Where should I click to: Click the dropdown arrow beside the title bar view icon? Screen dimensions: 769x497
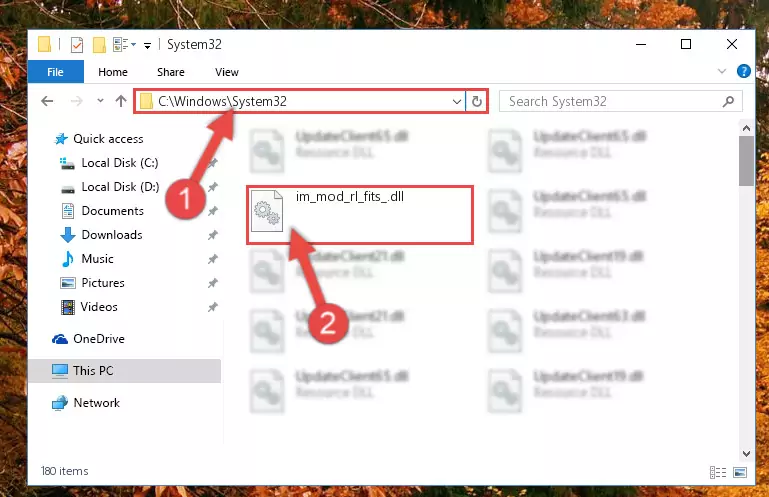click(133, 45)
